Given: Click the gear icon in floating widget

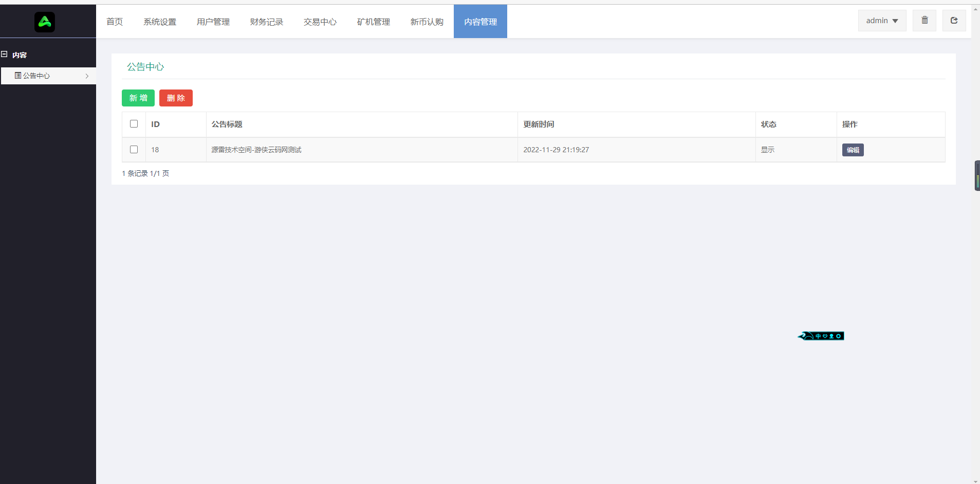Looking at the screenshot, I should (838, 336).
